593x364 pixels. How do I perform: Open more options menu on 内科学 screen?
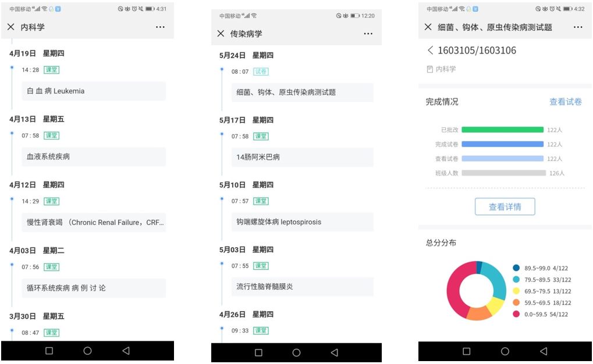(161, 27)
